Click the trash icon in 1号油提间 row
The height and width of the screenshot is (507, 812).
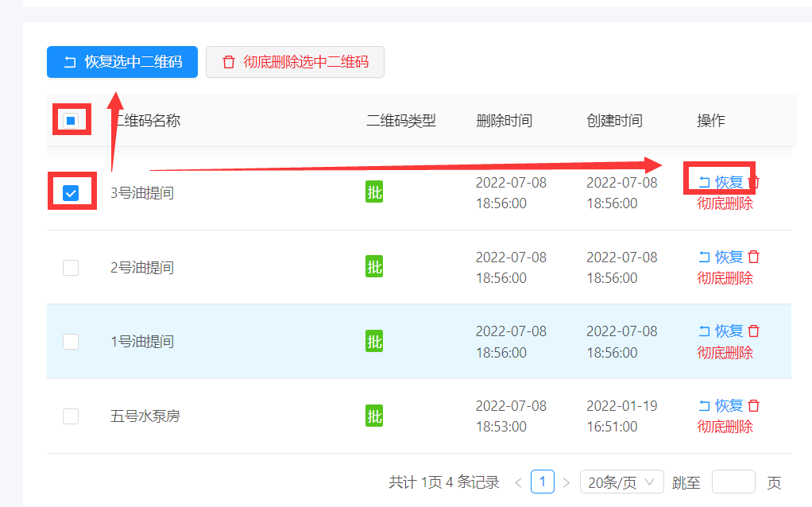pos(754,331)
